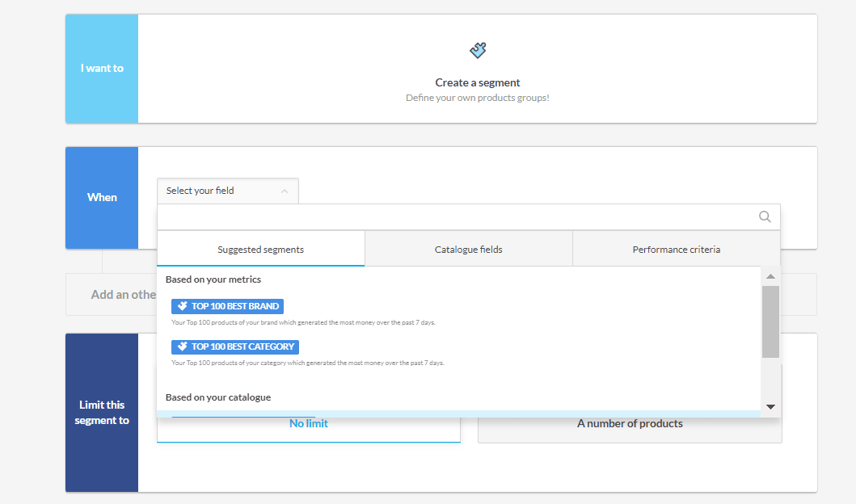Choose the A number of products option
The image size is (856, 504).
coord(630,424)
